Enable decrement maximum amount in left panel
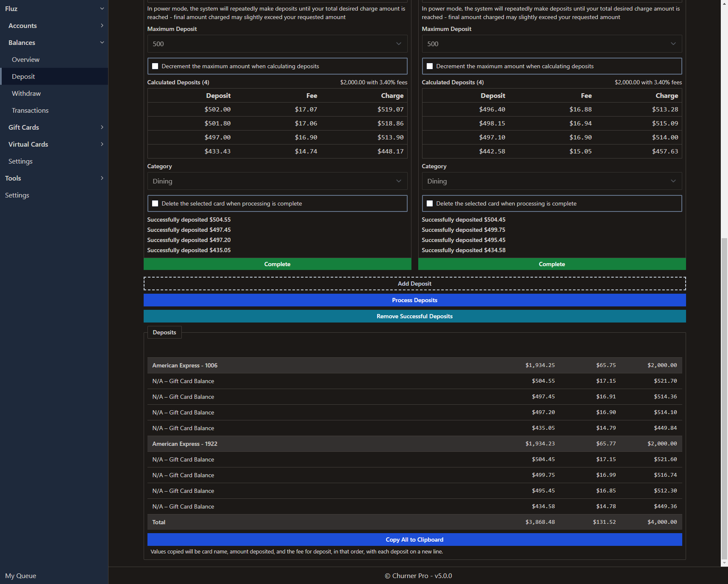The height and width of the screenshot is (584, 728). click(155, 66)
